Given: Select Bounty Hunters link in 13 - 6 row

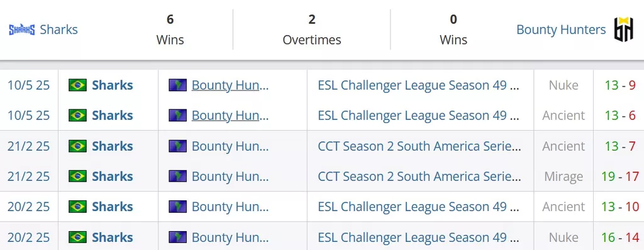Looking at the screenshot, I should (230, 116).
